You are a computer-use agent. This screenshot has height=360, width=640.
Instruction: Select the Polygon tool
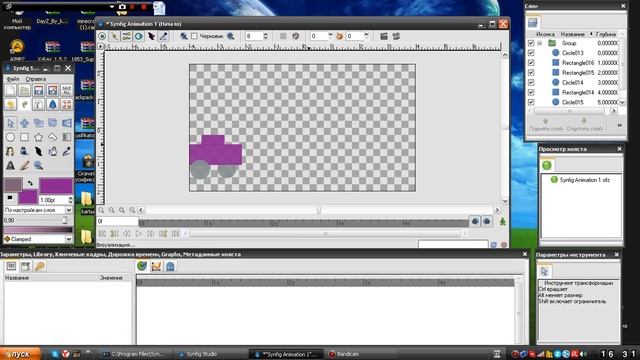(x=53, y=137)
